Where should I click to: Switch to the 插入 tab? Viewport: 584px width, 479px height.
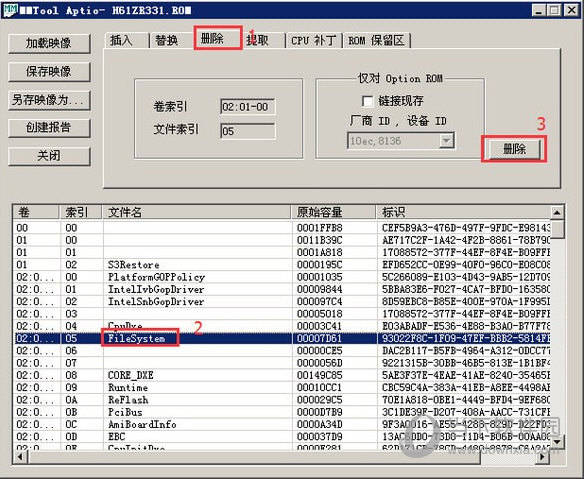[x=126, y=40]
